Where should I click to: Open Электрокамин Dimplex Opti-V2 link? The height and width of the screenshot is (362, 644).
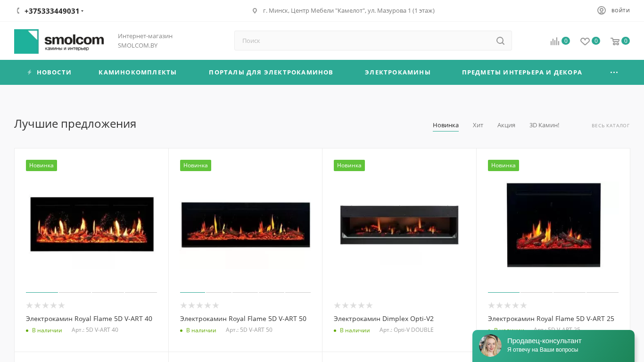pos(384,319)
